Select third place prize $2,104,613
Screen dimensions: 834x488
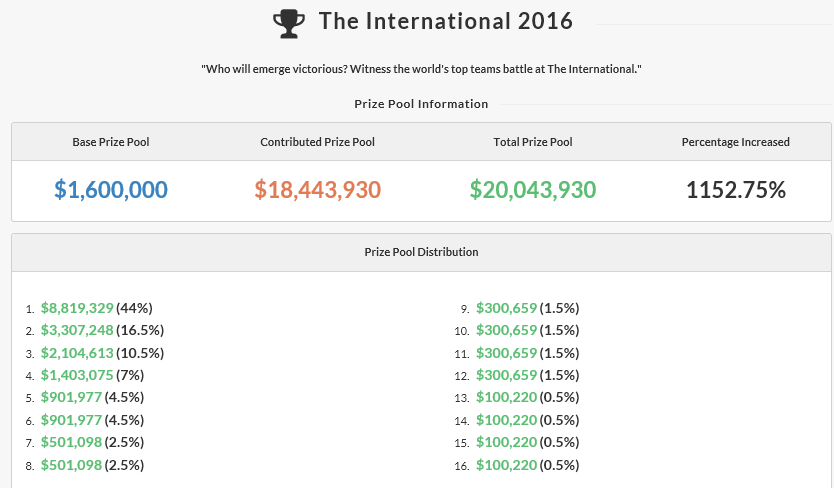click(x=77, y=353)
